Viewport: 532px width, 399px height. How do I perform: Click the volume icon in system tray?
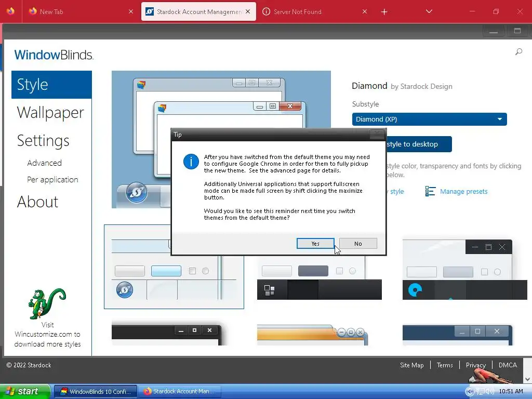(489, 392)
